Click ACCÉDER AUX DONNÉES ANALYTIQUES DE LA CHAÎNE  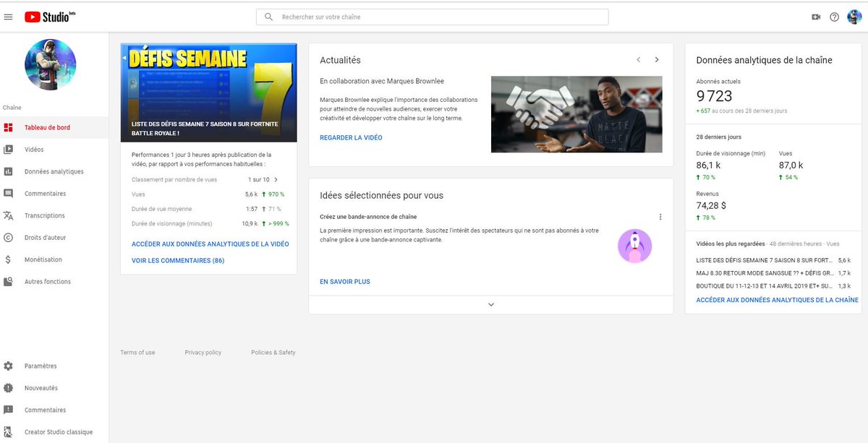(x=777, y=300)
